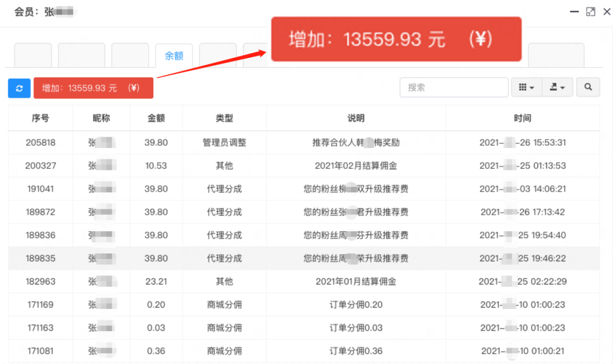
Task: Sort by the 序号 column header
Action: click(x=40, y=118)
